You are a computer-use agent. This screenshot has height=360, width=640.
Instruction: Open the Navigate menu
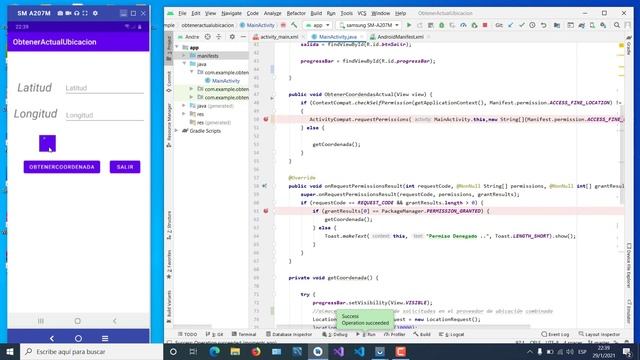click(x=231, y=13)
